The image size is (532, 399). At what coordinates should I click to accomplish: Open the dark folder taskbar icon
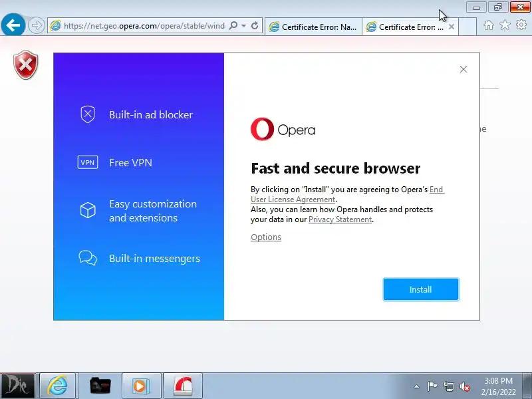coord(100,386)
